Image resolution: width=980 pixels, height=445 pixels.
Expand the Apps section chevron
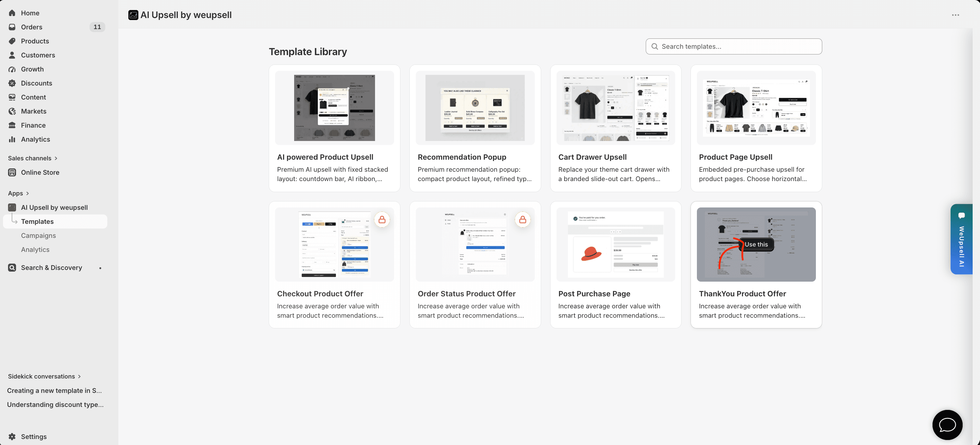(x=27, y=193)
